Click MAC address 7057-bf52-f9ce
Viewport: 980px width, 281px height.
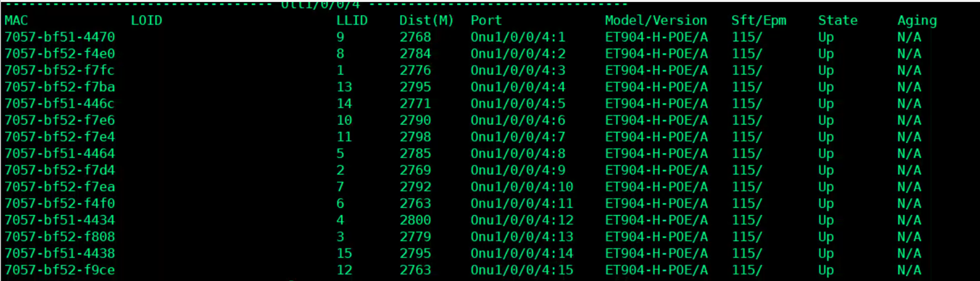(60, 270)
